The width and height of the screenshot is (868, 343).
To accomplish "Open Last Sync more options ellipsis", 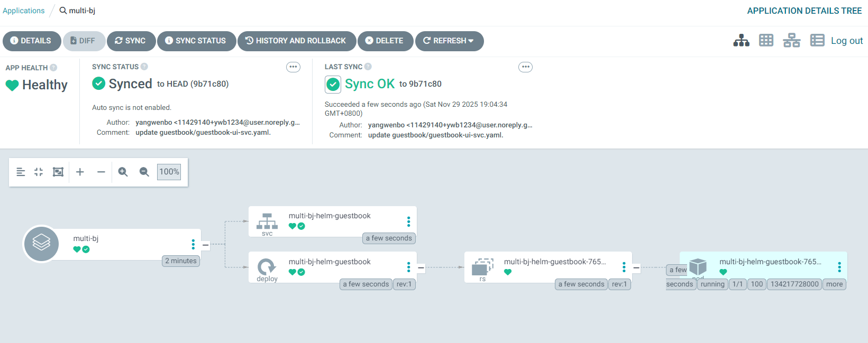I will [x=525, y=67].
